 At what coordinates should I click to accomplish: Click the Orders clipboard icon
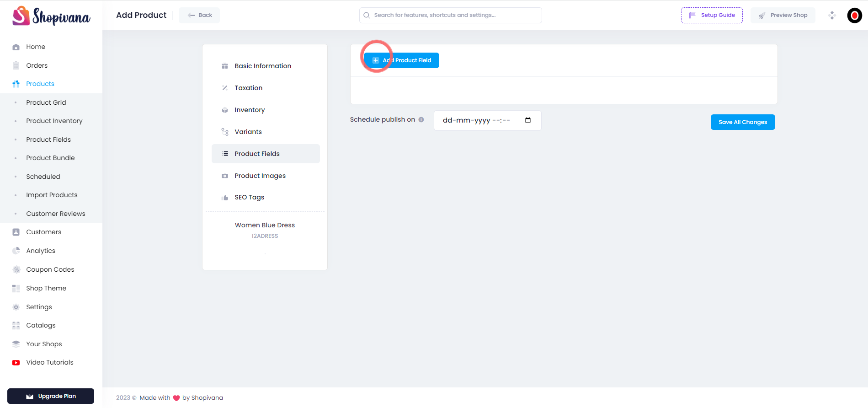[16, 65]
